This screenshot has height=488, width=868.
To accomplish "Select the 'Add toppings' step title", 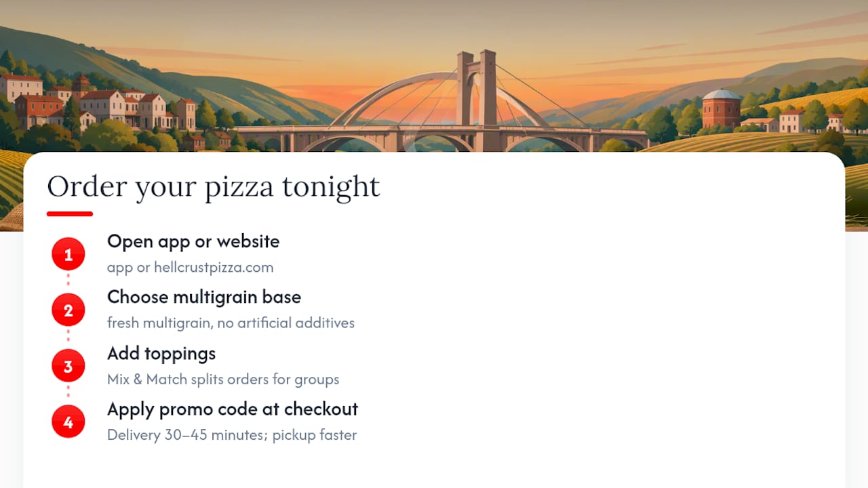I will (161, 353).
